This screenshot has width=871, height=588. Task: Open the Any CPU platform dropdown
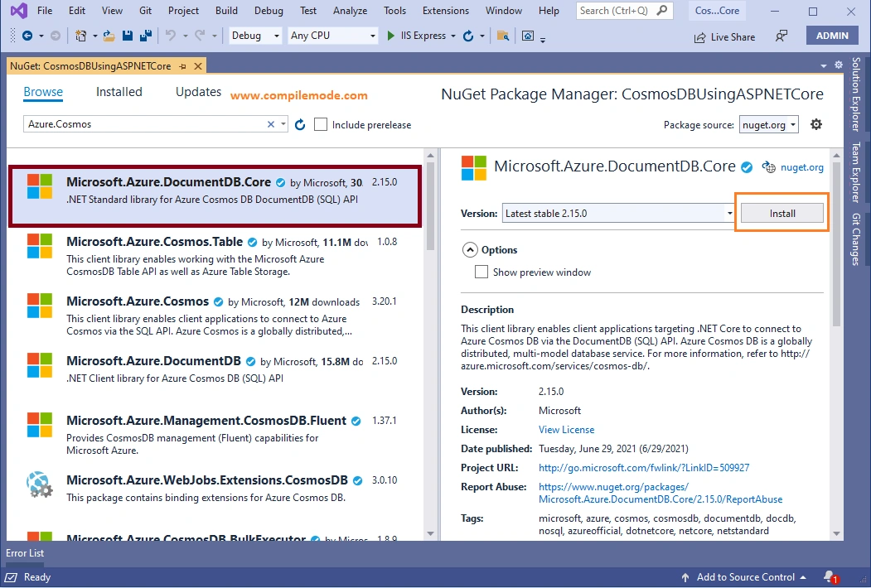pyautogui.click(x=333, y=36)
